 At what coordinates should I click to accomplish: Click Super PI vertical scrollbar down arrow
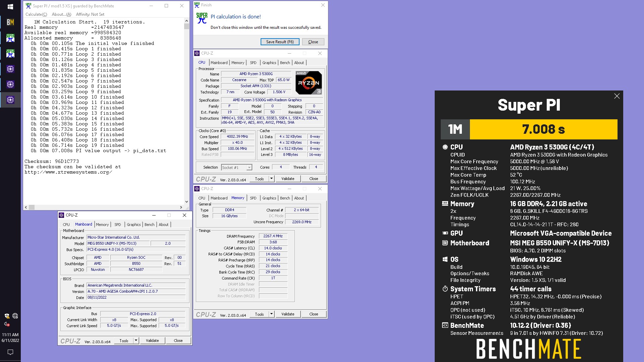[186, 202]
